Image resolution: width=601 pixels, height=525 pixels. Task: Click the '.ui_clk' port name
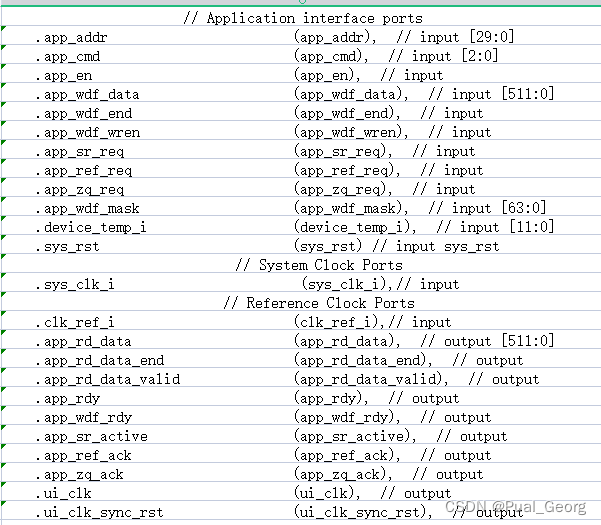(64, 493)
